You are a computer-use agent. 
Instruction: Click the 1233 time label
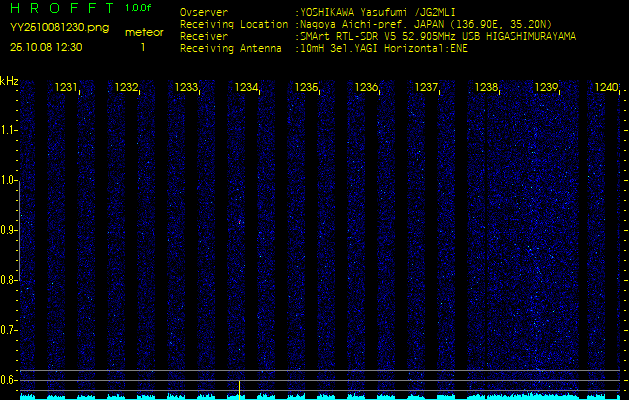[186, 87]
